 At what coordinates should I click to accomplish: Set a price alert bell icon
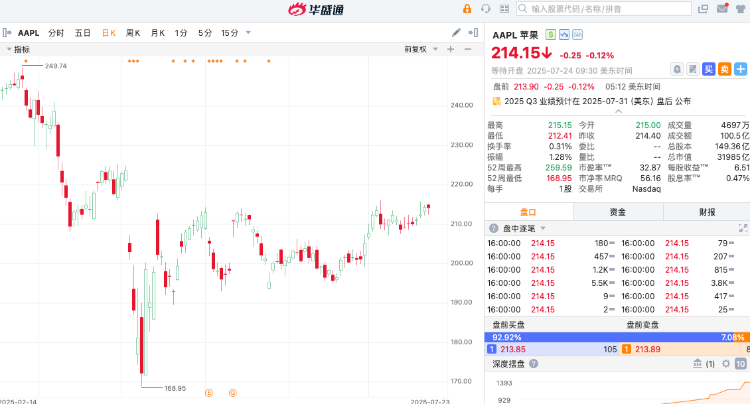[x=677, y=69]
